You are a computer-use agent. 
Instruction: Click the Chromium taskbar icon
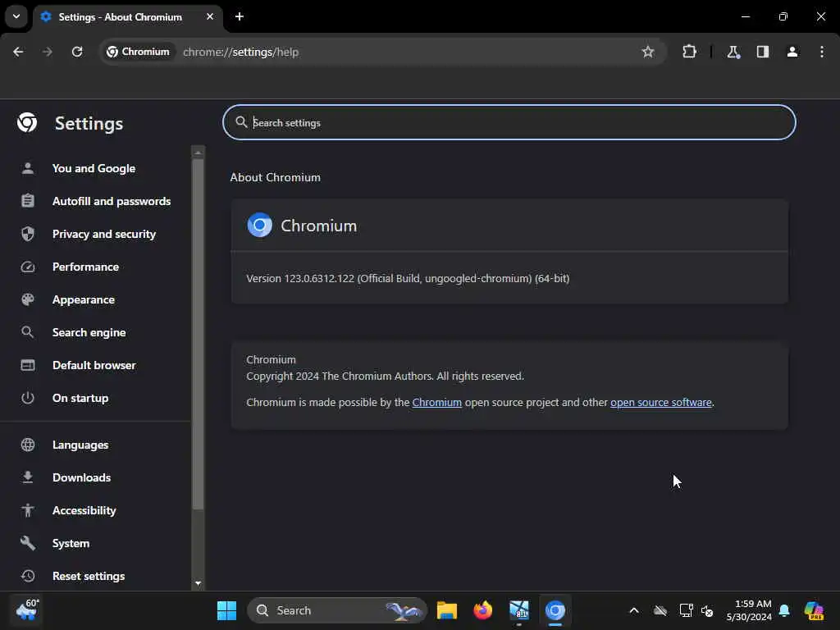coord(555,610)
